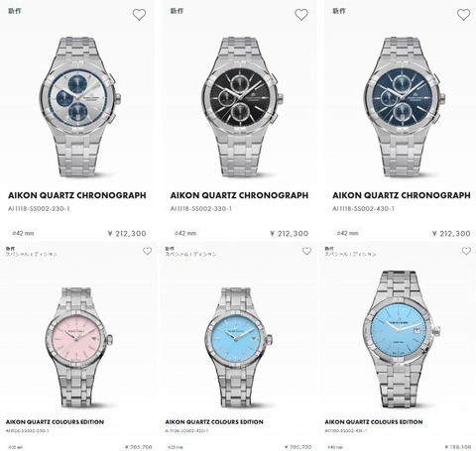Open rightmost AIKON Quartz Colours Edition title
Screen dimensions: 476x451
[374, 422]
